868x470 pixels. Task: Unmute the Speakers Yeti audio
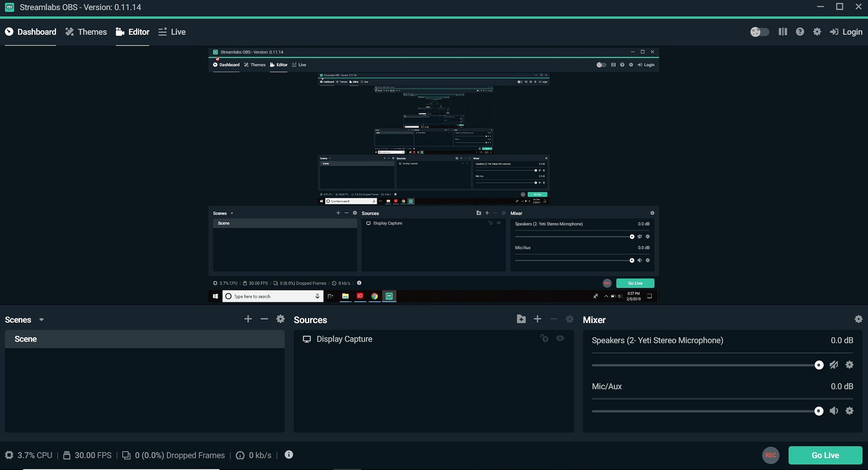834,365
